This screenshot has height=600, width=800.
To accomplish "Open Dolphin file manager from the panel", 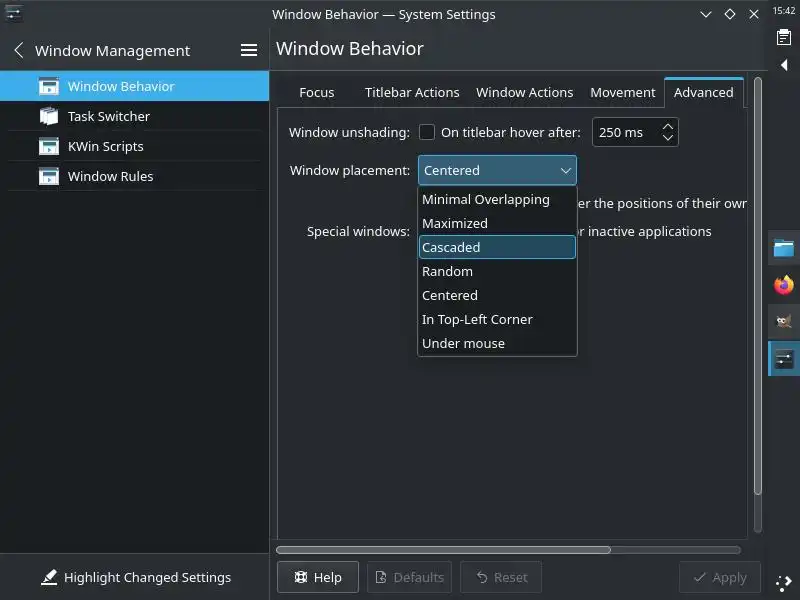I will coord(784,248).
